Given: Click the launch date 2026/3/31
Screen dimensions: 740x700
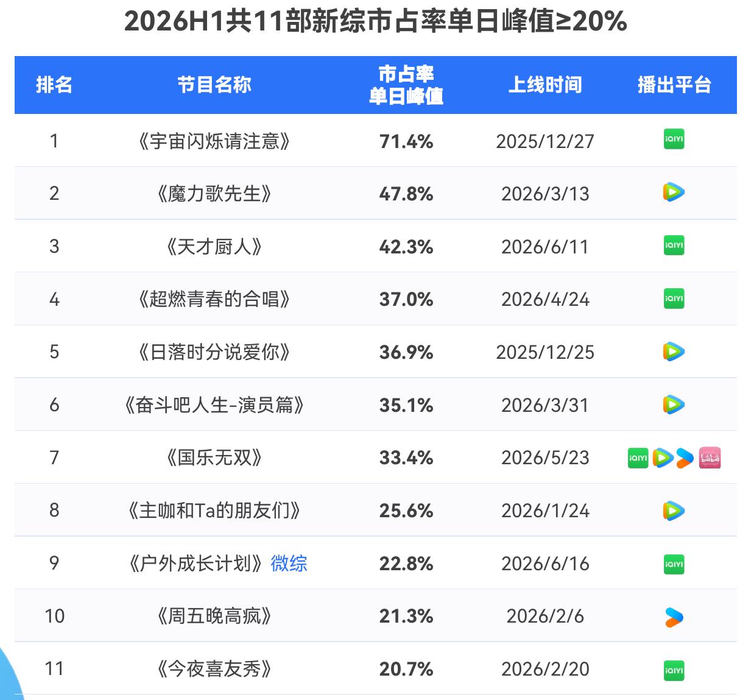Looking at the screenshot, I should (545, 405).
